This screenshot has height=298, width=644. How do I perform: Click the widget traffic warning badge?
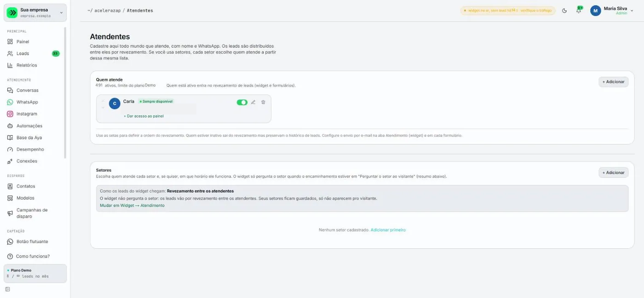pyautogui.click(x=508, y=11)
